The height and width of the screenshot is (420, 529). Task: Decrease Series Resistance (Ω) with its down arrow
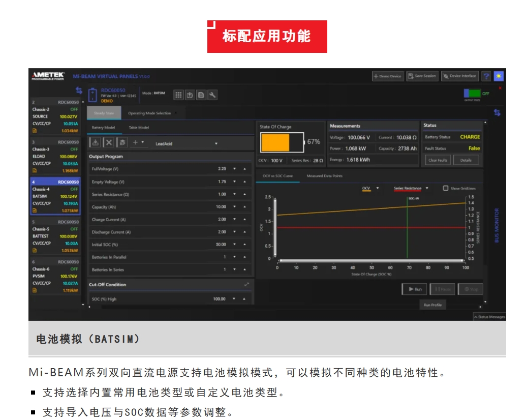coord(234,194)
